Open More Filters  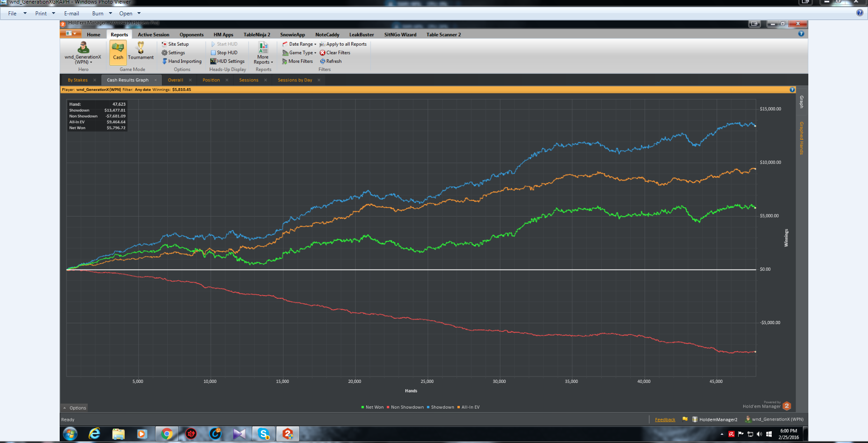pyautogui.click(x=297, y=61)
